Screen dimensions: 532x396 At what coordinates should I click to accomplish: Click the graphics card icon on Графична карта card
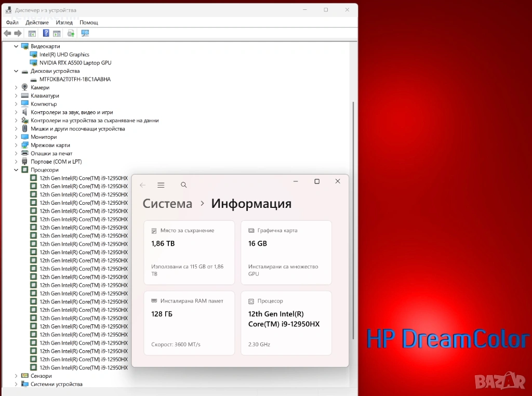[x=251, y=231]
